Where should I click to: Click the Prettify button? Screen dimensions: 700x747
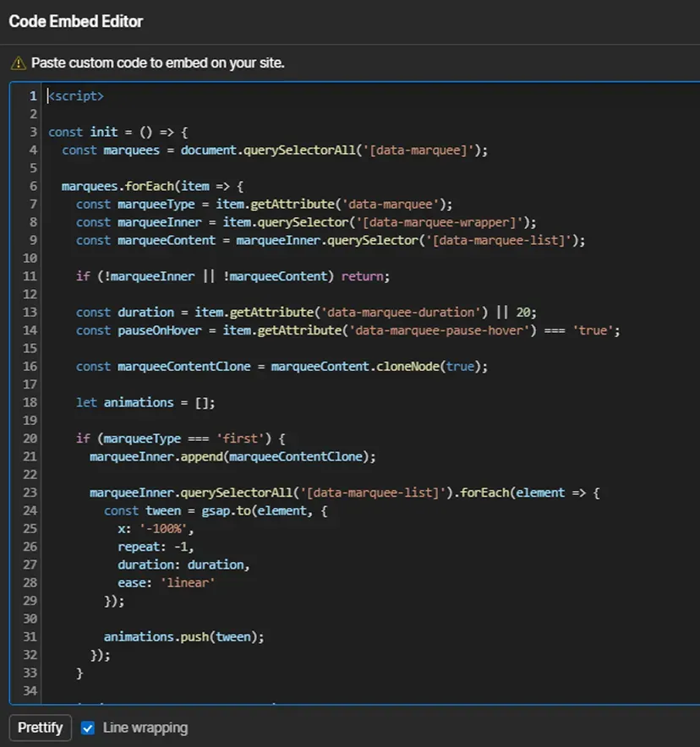pyautogui.click(x=41, y=728)
